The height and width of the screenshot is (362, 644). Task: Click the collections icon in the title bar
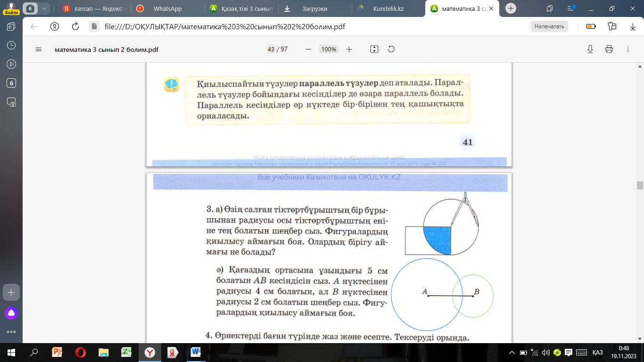(x=550, y=8)
